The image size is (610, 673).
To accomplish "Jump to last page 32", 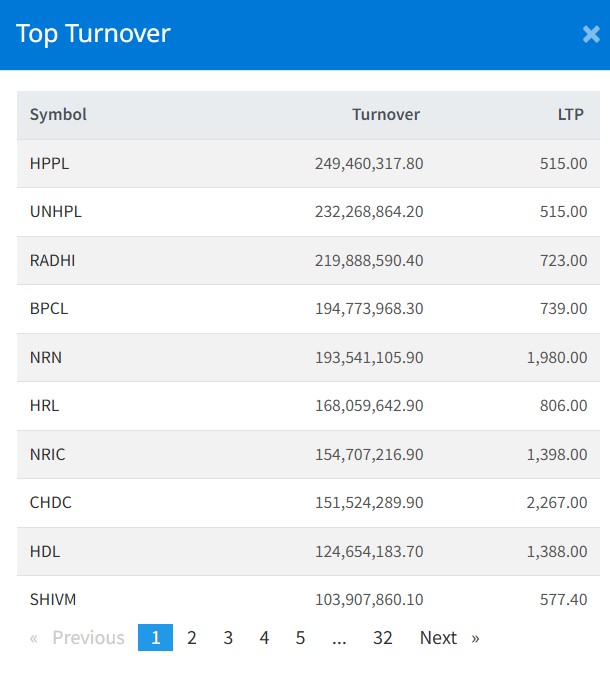I will coord(382,638).
